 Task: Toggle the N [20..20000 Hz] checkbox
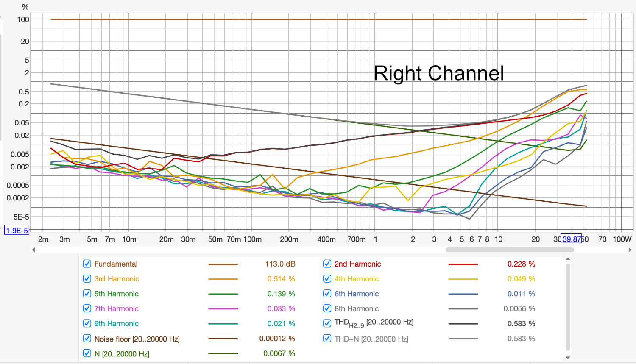(87, 353)
